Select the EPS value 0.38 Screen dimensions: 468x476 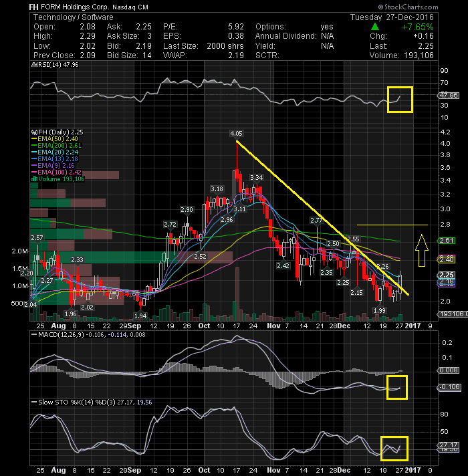(x=236, y=36)
